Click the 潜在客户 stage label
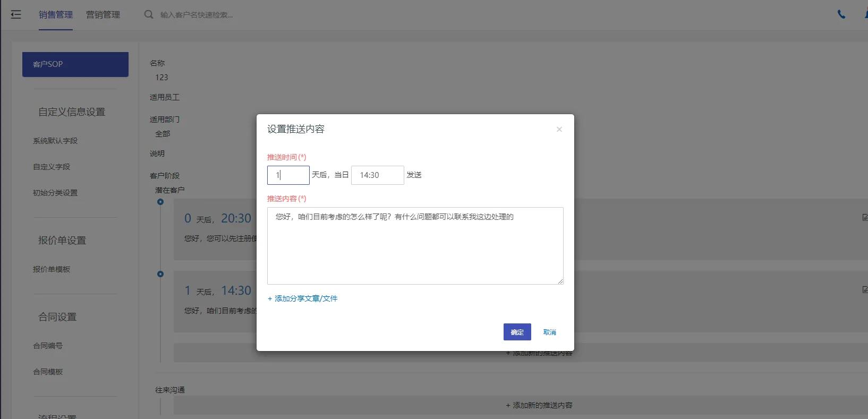 (x=170, y=190)
